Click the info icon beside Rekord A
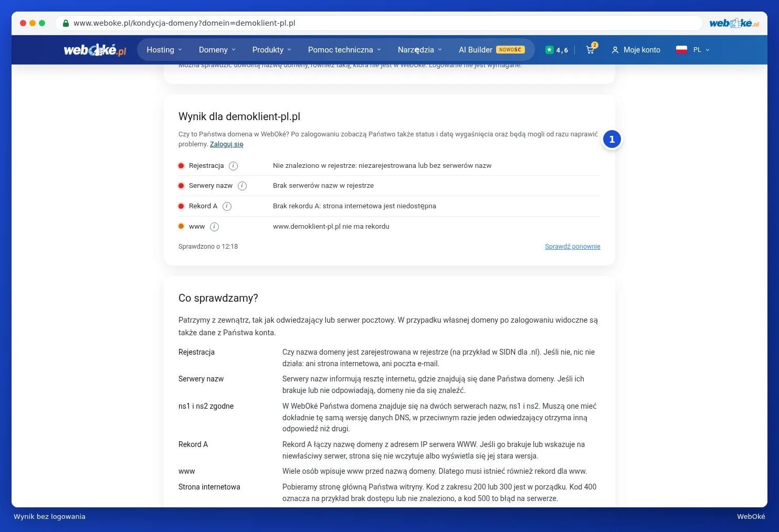Image resolution: width=779 pixels, height=532 pixels. coord(227,206)
